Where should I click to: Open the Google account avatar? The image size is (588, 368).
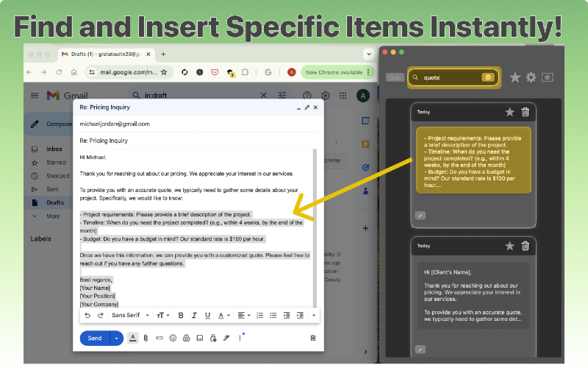363,96
